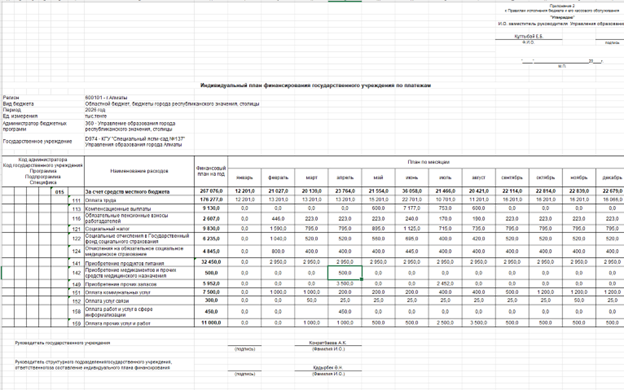Click the specifics code cell 141
Image resolution: width=624 pixels, height=390 pixels.
76,263
